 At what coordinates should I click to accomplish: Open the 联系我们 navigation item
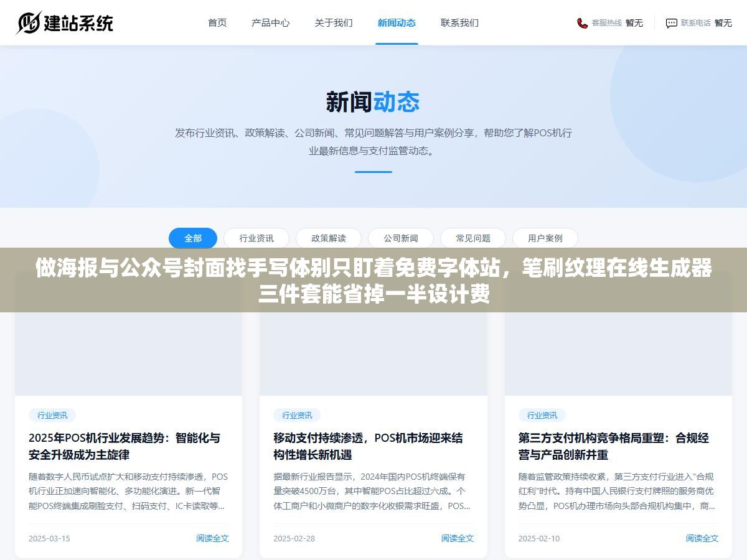coord(459,22)
